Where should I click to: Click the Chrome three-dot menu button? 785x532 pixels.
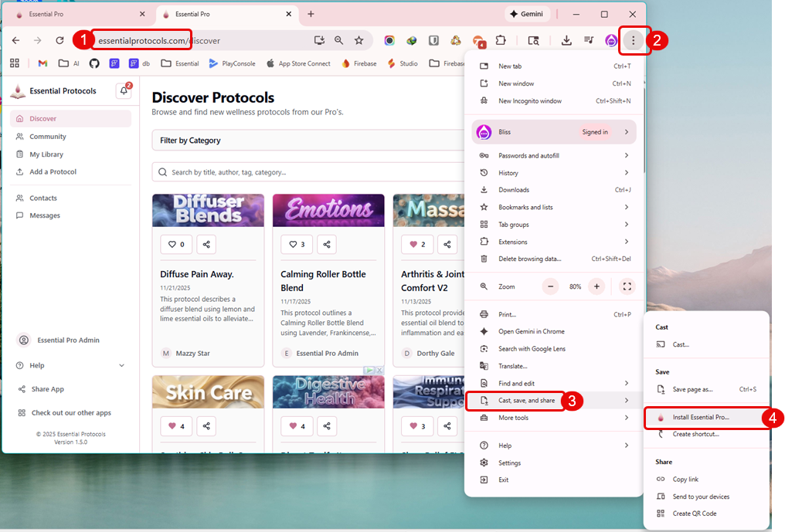point(633,41)
